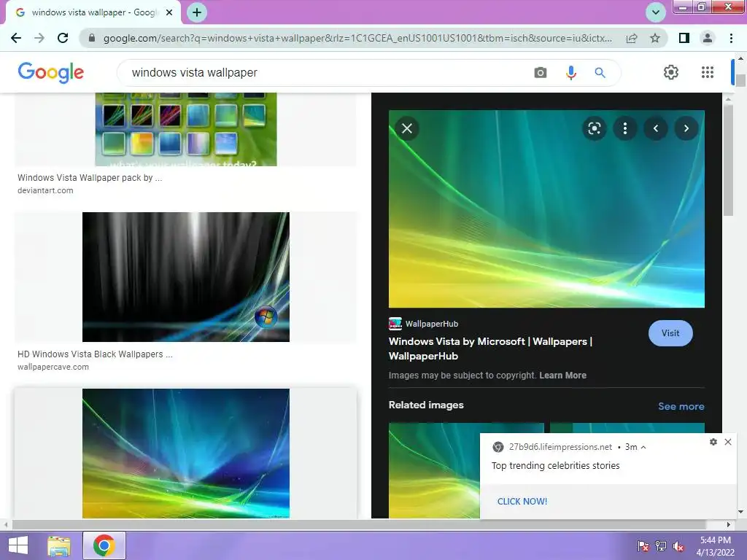Image resolution: width=747 pixels, height=560 pixels.
Task: Search inside image with Google Lens icon
Action: tap(594, 128)
